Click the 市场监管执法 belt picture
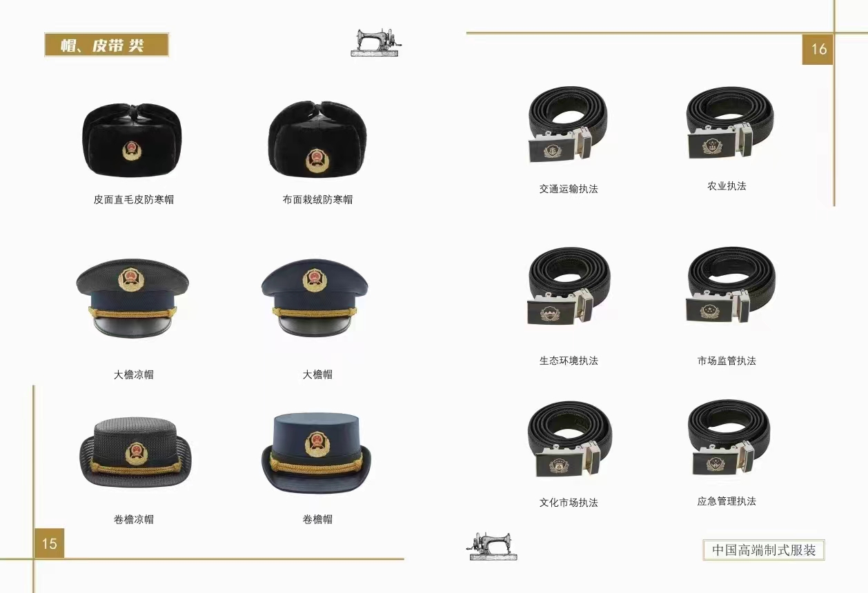This screenshot has height=593, width=868. 731,285
